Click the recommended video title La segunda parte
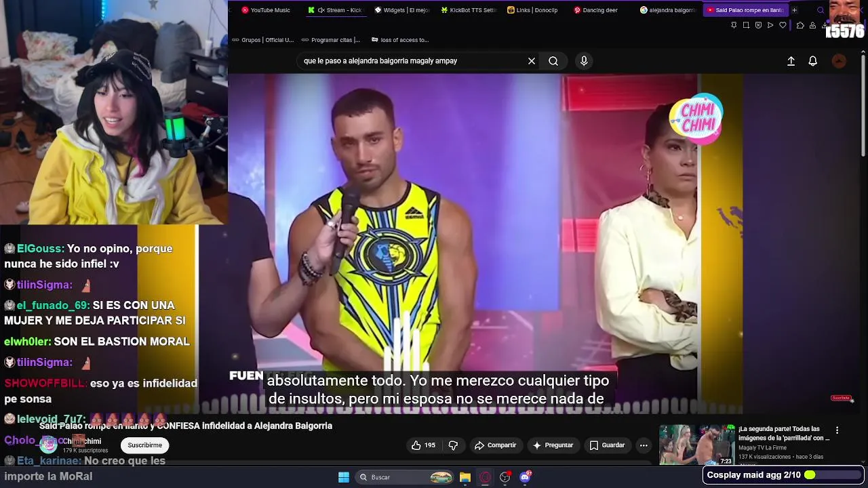The width and height of the screenshot is (868, 488). click(783, 433)
